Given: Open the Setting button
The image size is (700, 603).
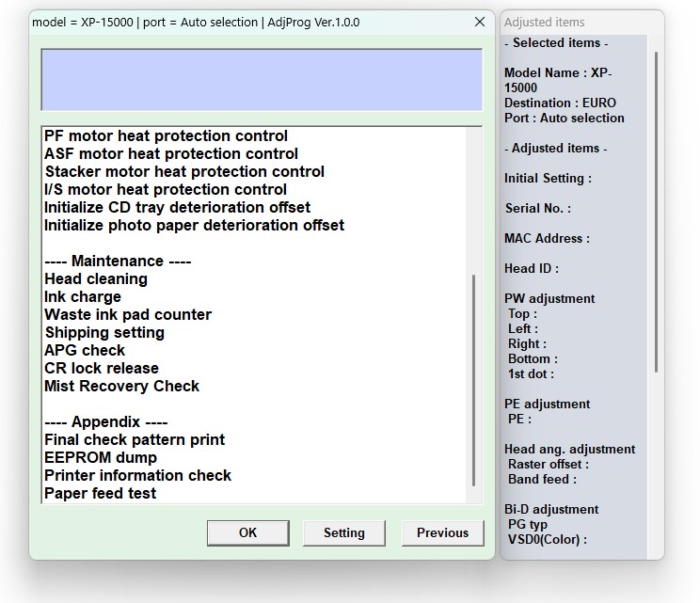Looking at the screenshot, I should coord(343,533).
